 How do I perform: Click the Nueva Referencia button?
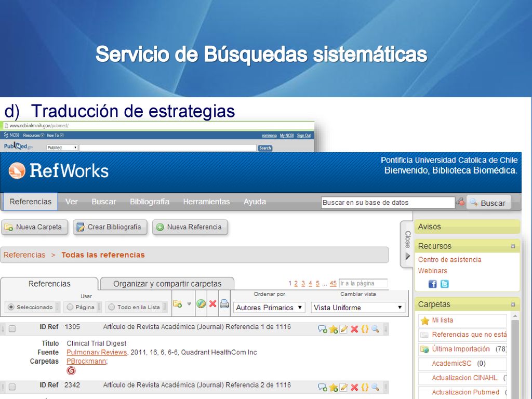(190, 227)
